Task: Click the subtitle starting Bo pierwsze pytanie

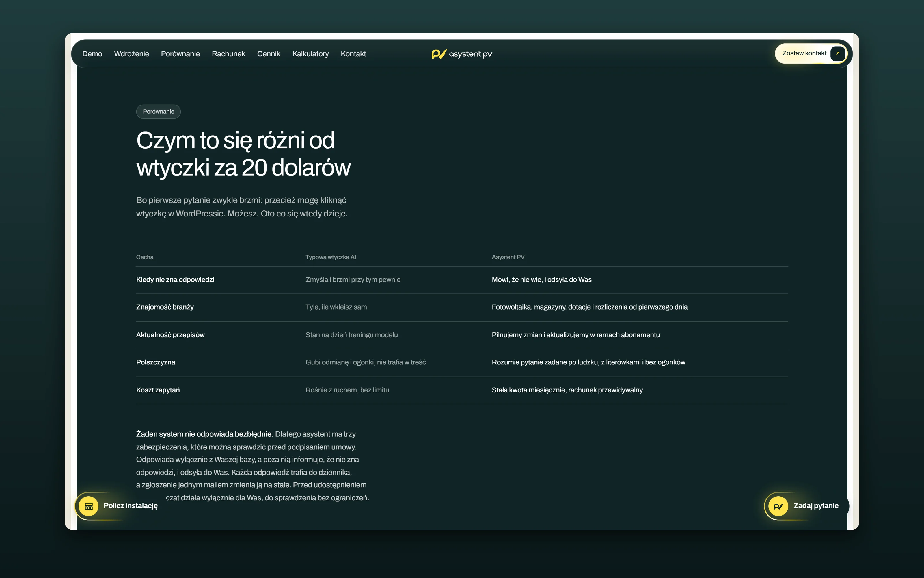Action: tap(242, 207)
